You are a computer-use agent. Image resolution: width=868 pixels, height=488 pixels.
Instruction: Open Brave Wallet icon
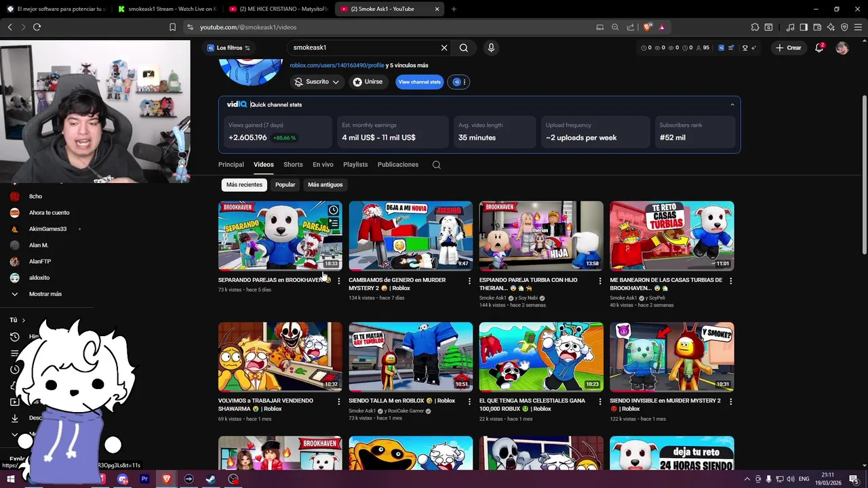tap(817, 27)
